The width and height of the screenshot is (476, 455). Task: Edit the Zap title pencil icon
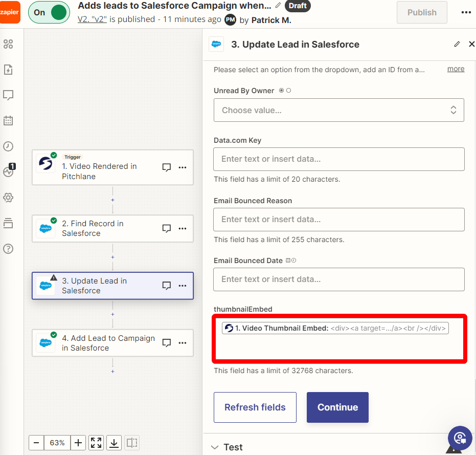tap(278, 5)
